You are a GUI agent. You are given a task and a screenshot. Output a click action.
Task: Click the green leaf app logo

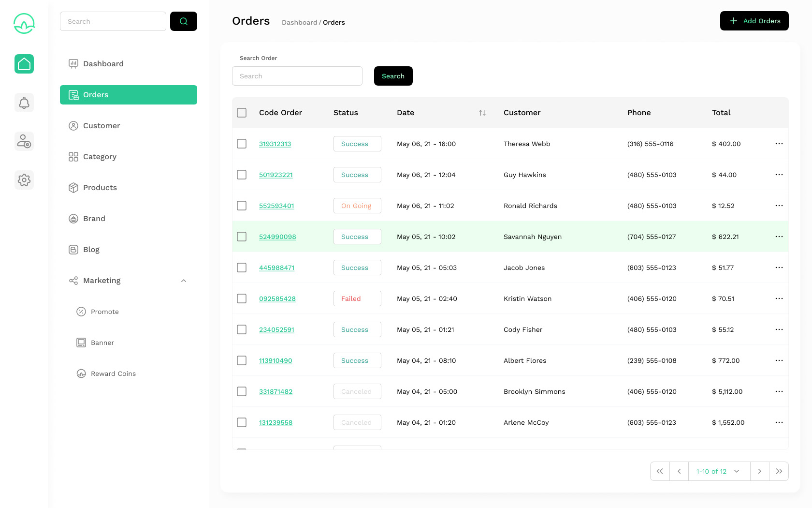24,23
